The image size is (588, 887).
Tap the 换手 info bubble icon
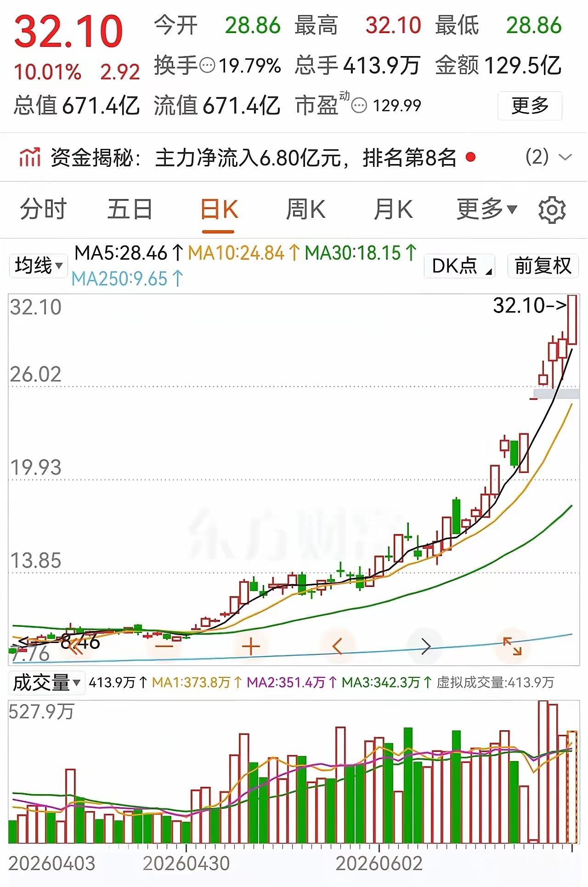[208, 65]
